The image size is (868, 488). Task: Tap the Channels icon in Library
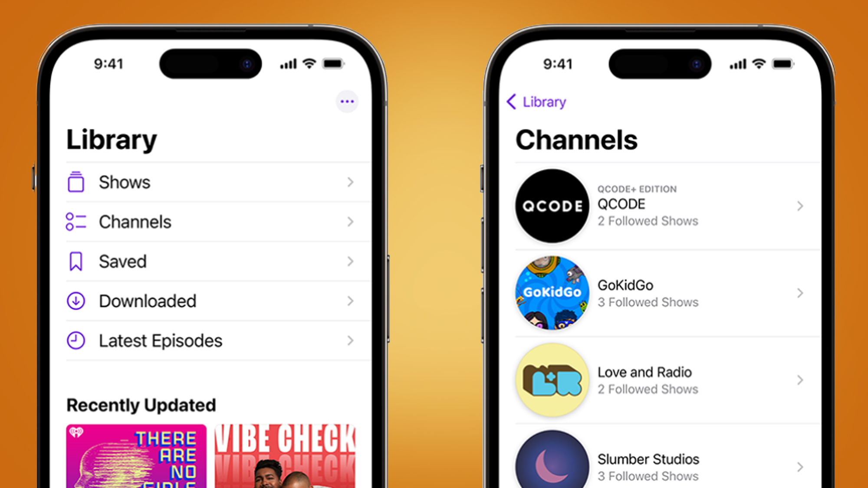pos(78,222)
